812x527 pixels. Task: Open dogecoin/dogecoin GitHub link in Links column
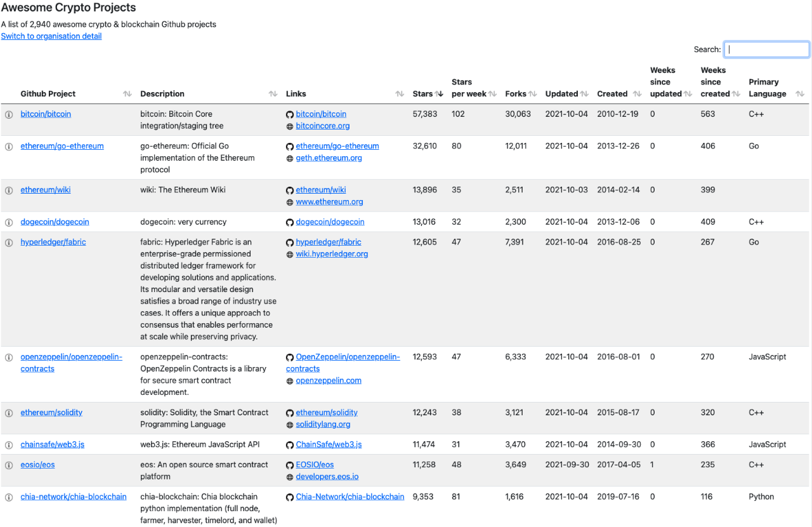[x=331, y=222]
